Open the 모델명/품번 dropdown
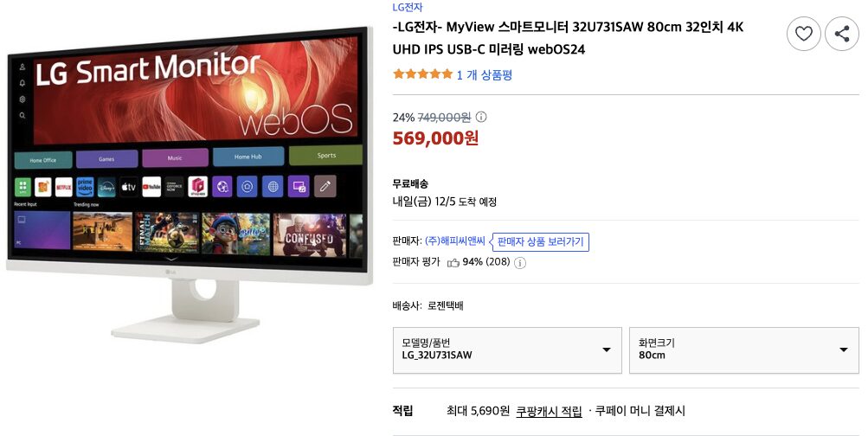The image size is (868, 436). tap(507, 349)
